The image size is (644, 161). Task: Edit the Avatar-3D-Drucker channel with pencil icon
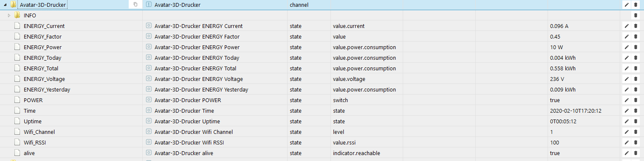click(x=626, y=5)
